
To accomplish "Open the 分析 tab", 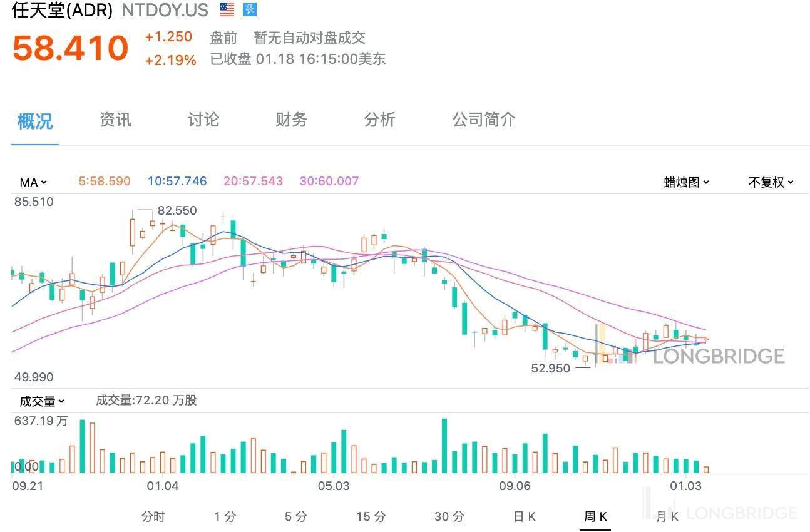I will (379, 120).
